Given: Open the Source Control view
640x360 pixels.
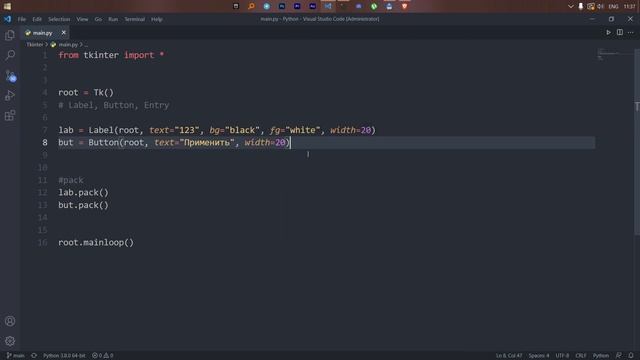Looking at the screenshot, I should tap(10, 76).
